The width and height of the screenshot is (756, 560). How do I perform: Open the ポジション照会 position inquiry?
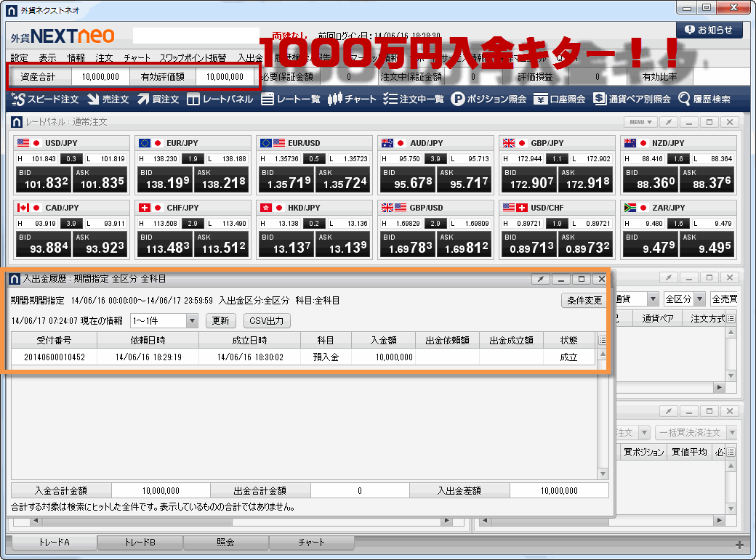[x=488, y=100]
